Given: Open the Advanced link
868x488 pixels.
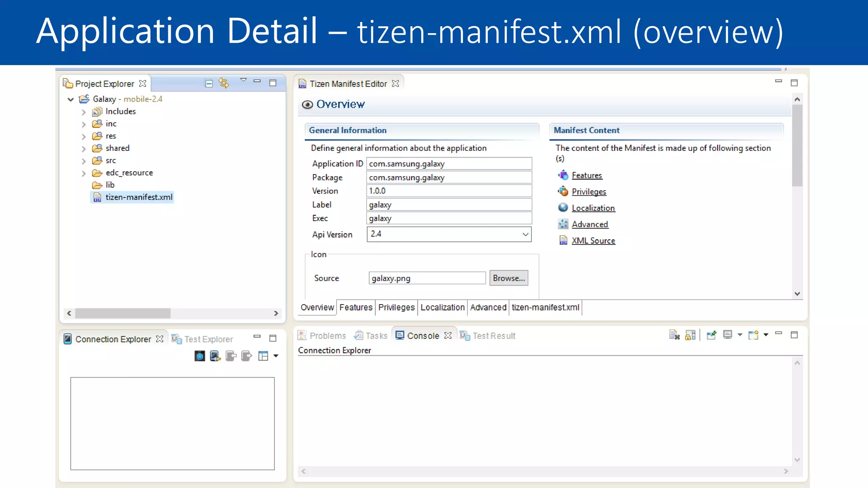Looking at the screenshot, I should (x=590, y=225).
